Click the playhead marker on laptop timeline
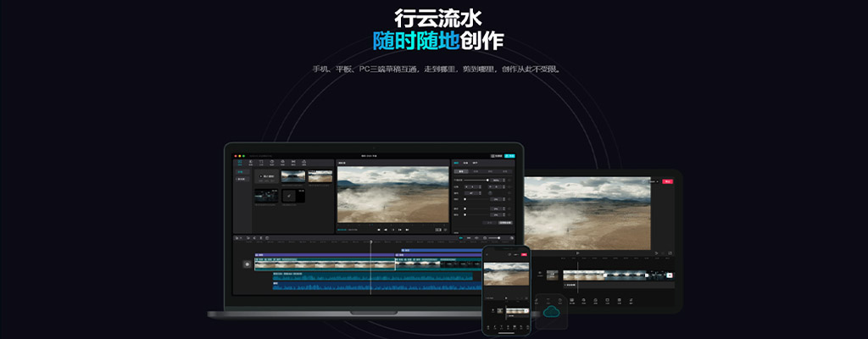Screen dimensions: 868x339 (x=371, y=242)
